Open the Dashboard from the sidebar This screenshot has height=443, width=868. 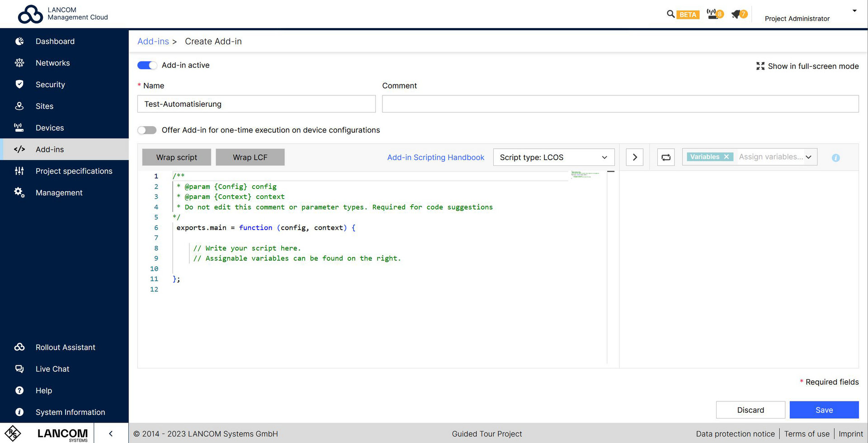[x=55, y=41]
